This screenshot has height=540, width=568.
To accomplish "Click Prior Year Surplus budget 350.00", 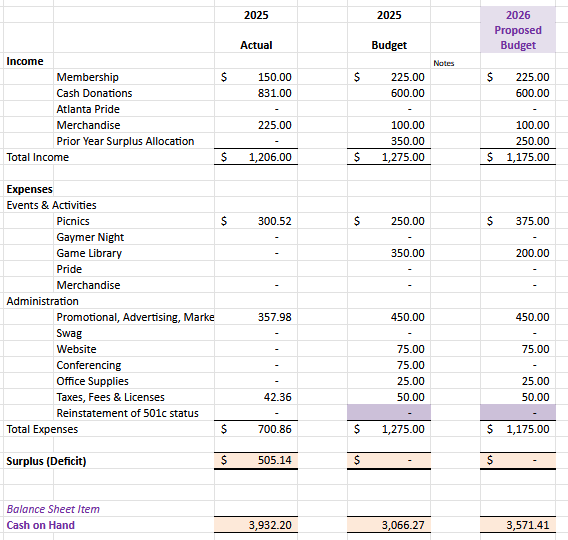I will 408,141.
